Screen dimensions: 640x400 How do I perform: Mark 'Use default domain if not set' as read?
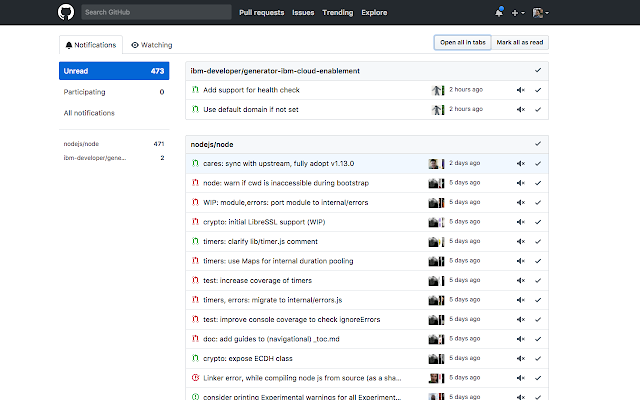[538, 109]
